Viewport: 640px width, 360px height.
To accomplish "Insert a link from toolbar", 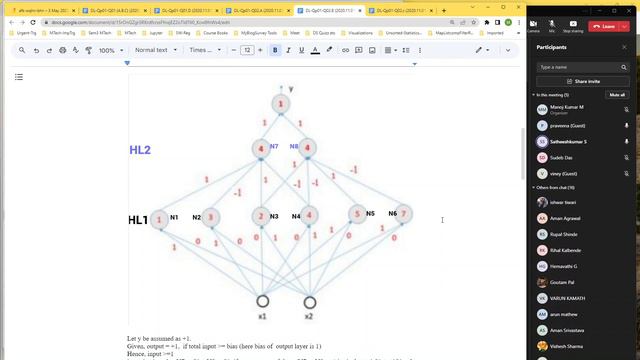I will point(345,50).
